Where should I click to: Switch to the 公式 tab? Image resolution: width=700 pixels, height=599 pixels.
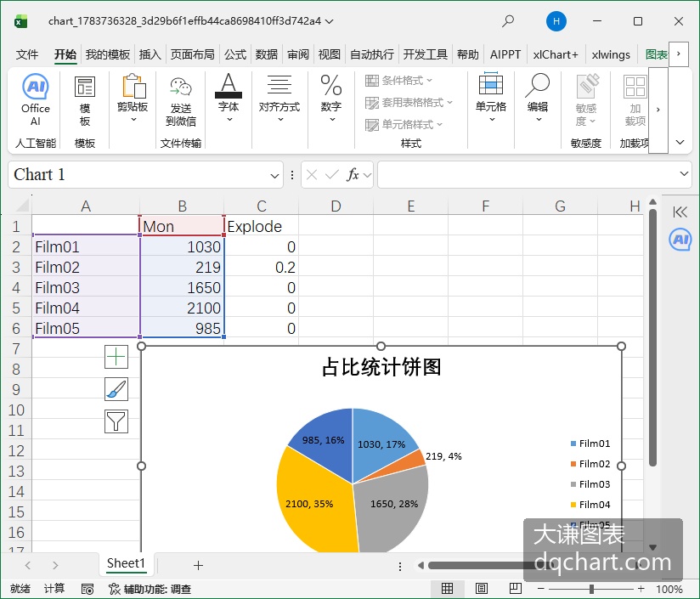click(235, 54)
